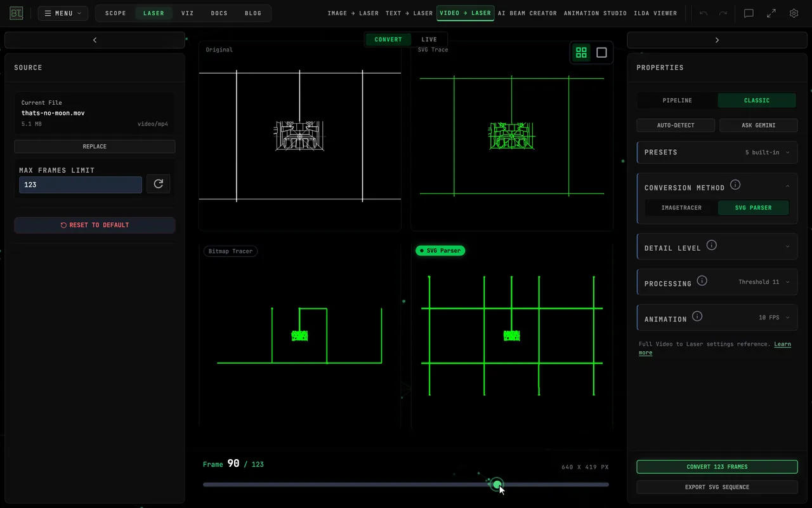Screen dimensions: 812x508
Task: Open Image → Laser tool
Action: click(353, 13)
